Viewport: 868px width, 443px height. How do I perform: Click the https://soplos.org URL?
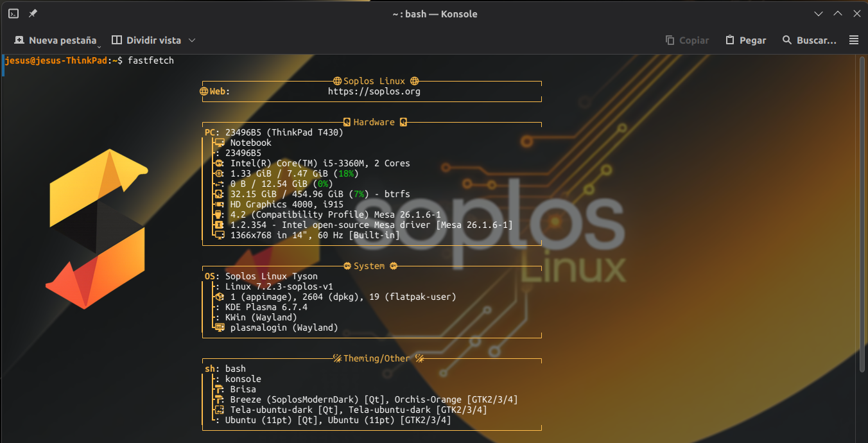[x=374, y=91]
